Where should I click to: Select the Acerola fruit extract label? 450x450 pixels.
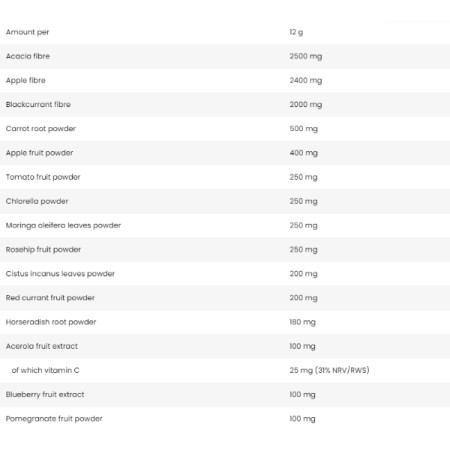[x=42, y=346]
